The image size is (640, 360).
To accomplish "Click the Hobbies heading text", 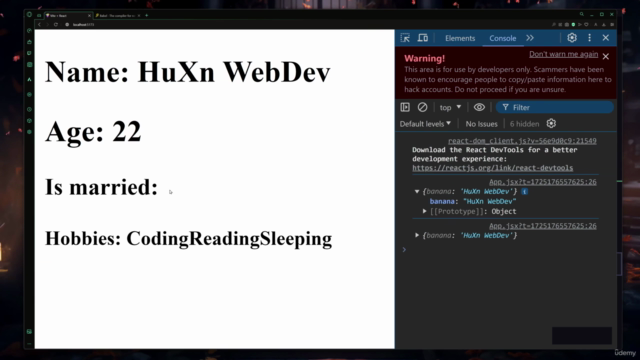I will click(x=189, y=239).
